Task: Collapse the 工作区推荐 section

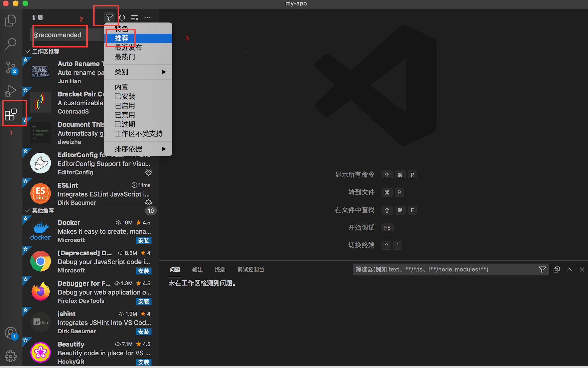Action: (27, 51)
